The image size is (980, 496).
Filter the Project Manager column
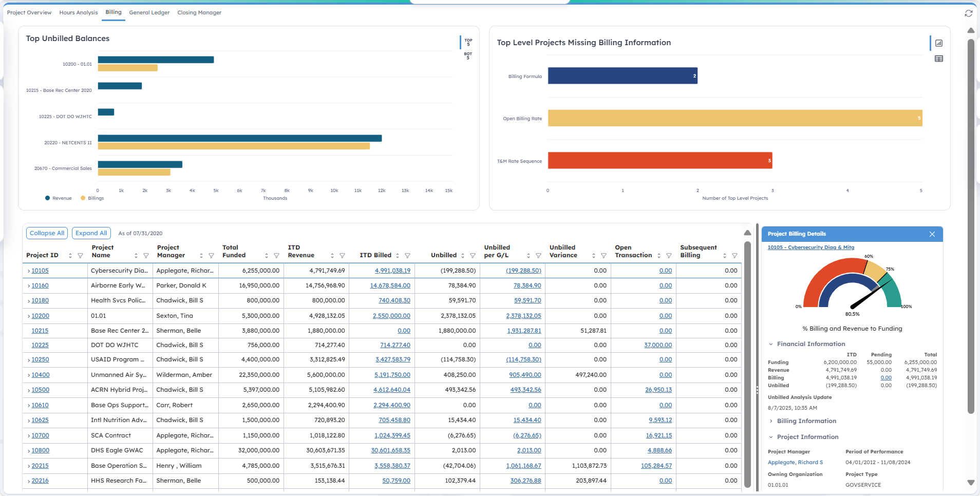click(211, 256)
